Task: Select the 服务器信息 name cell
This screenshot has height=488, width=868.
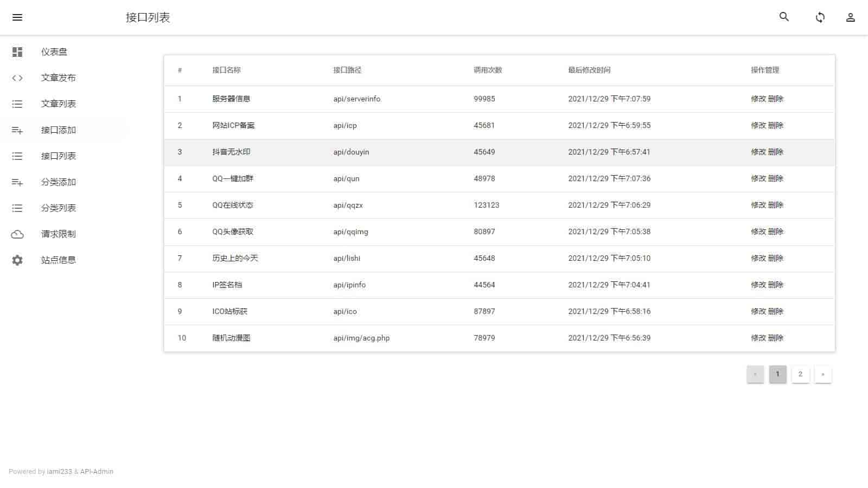Action: (x=231, y=99)
